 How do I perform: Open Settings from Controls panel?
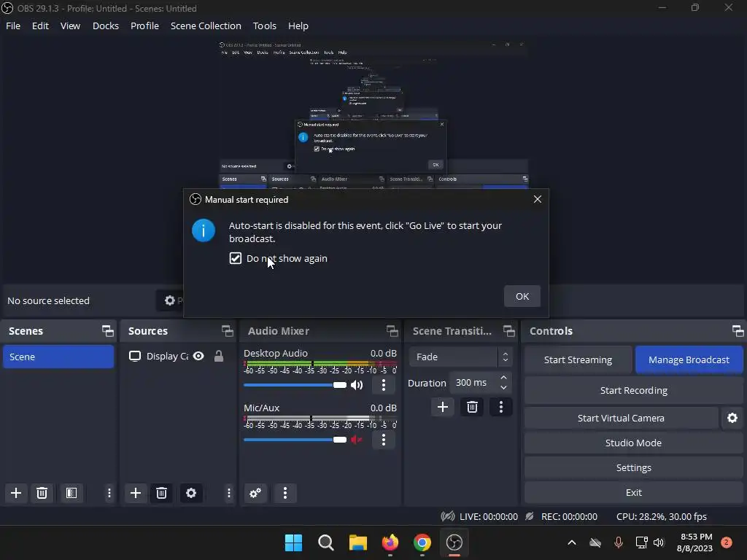coord(634,467)
